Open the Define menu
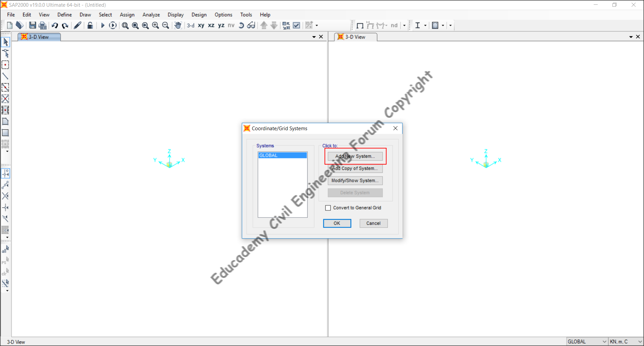The image size is (644, 346). click(64, 15)
